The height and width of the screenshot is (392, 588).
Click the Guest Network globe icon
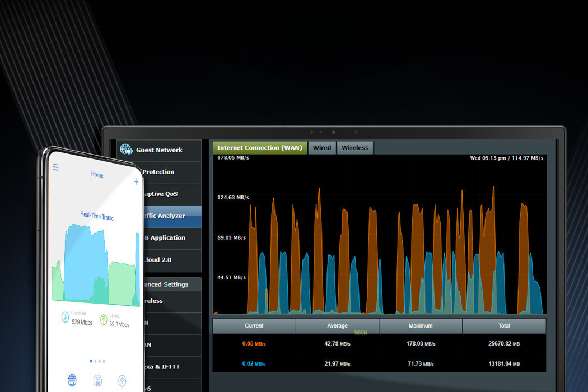pos(126,150)
